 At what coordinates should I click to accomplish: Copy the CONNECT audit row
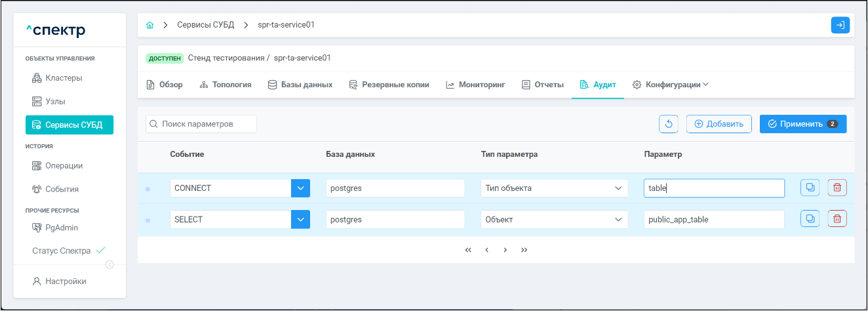(810, 188)
